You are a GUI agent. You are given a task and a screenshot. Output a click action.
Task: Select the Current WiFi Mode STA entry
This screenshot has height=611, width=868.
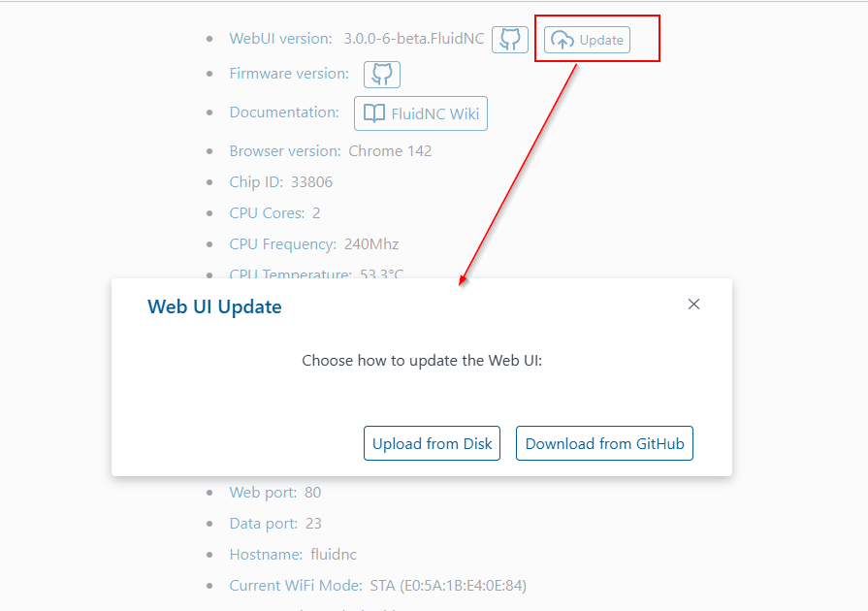click(x=378, y=585)
